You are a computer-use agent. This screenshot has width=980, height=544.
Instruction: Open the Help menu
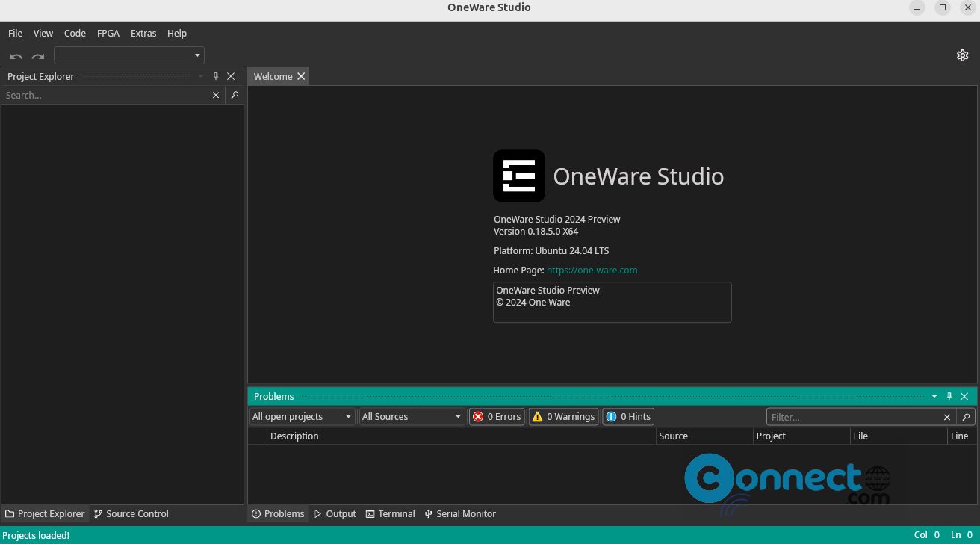click(x=177, y=33)
